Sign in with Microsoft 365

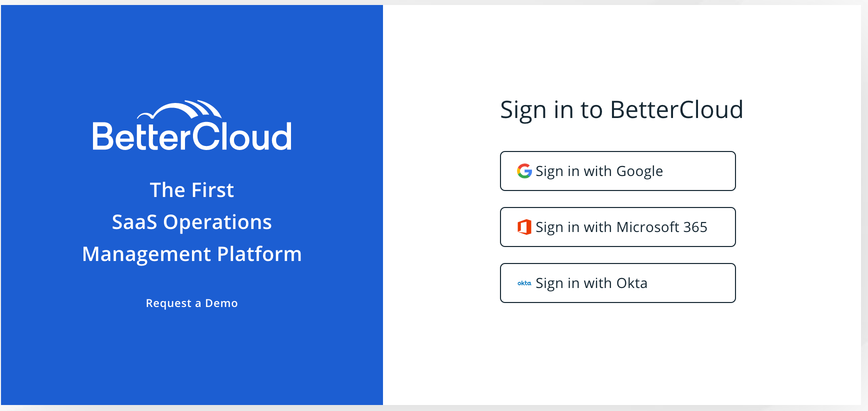pyautogui.click(x=617, y=227)
